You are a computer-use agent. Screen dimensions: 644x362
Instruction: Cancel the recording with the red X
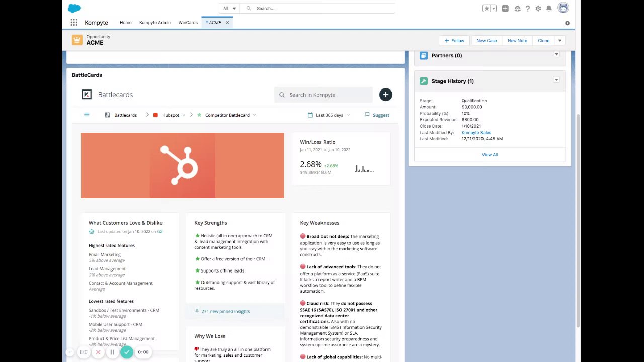tap(98, 352)
